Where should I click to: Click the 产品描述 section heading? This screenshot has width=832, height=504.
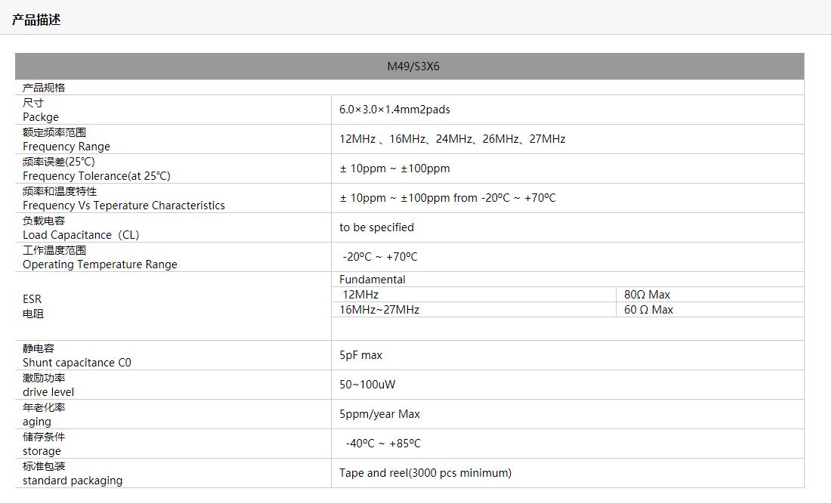click(36, 20)
